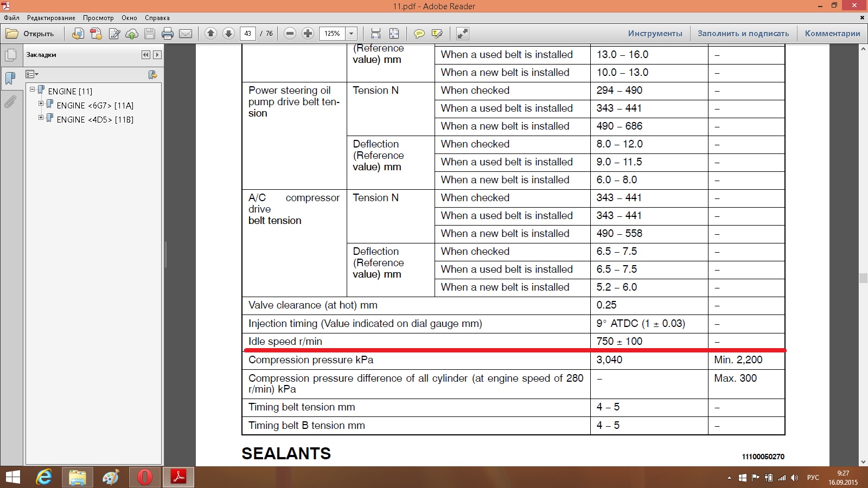Click the Комментарии button
The width and height of the screenshot is (868, 488).
click(832, 34)
